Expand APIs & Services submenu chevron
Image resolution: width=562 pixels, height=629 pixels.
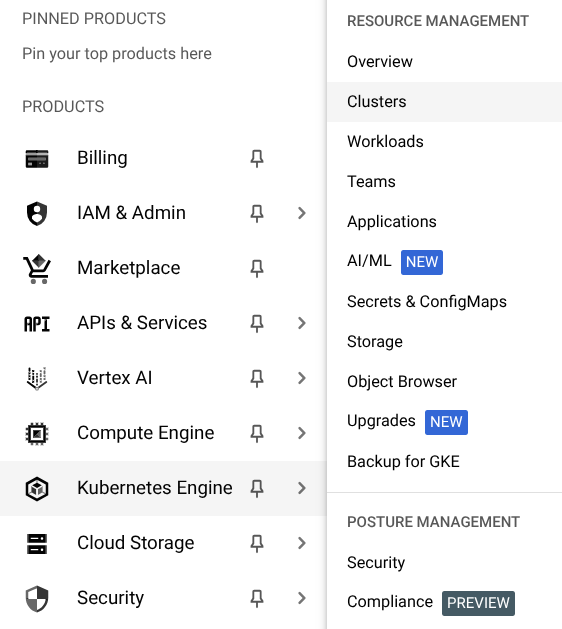click(302, 323)
